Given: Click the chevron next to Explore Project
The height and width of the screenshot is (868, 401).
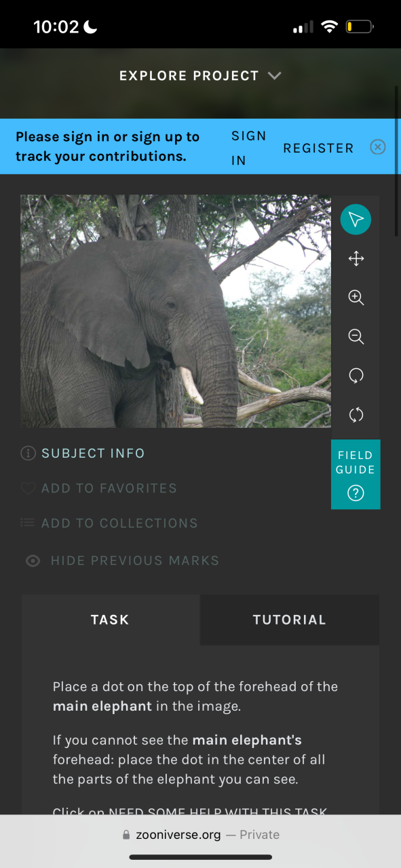Looking at the screenshot, I should [274, 76].
